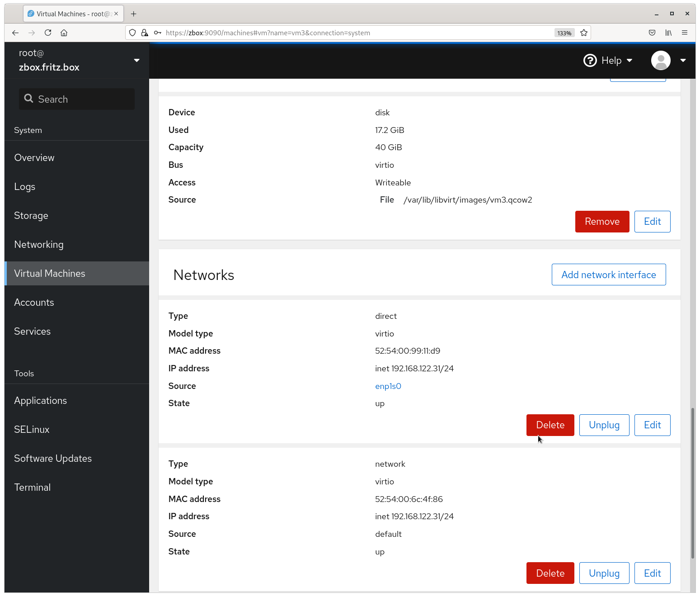This screenshot has height=597, width=700.
Task: Edit the default source network interface
Action: tap(652, 573)
